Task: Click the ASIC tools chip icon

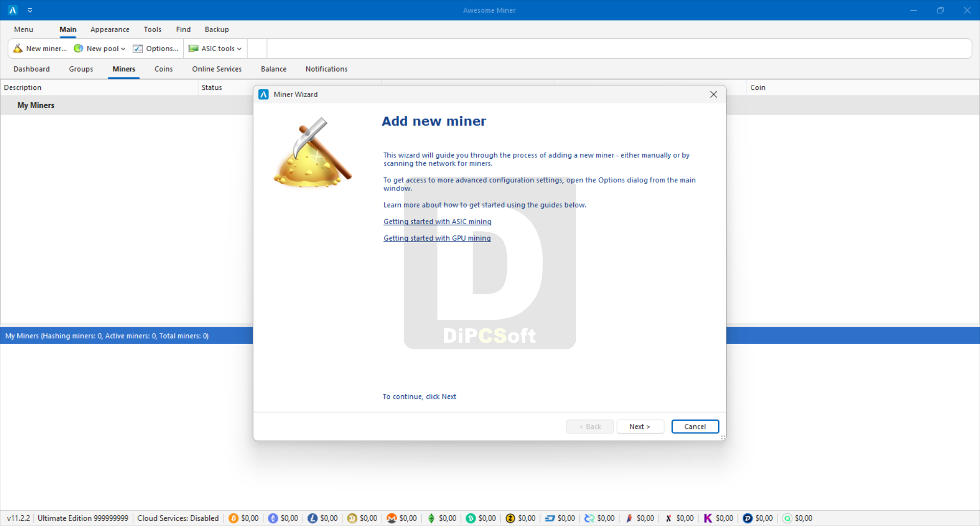Action: click(193, 49)
